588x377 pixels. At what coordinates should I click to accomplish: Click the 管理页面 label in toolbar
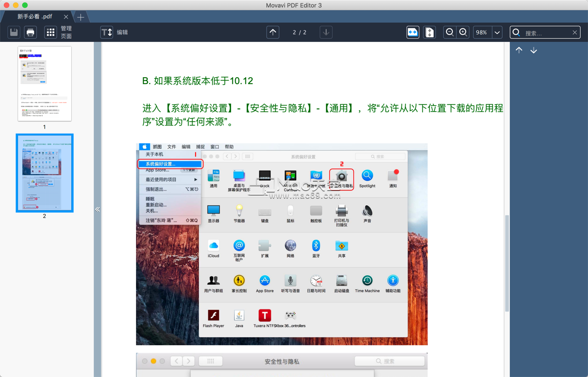pyautogui.click(x=66, y=32)
